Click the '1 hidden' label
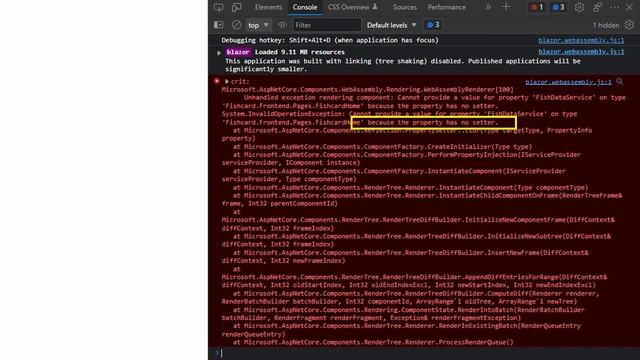Image resolution: width=640 pixels, height=360 pixels. [x=606, y=25]
